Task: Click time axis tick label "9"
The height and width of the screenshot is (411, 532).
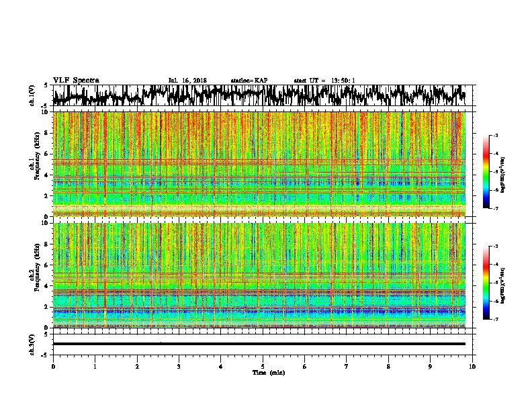Action: 430,367
